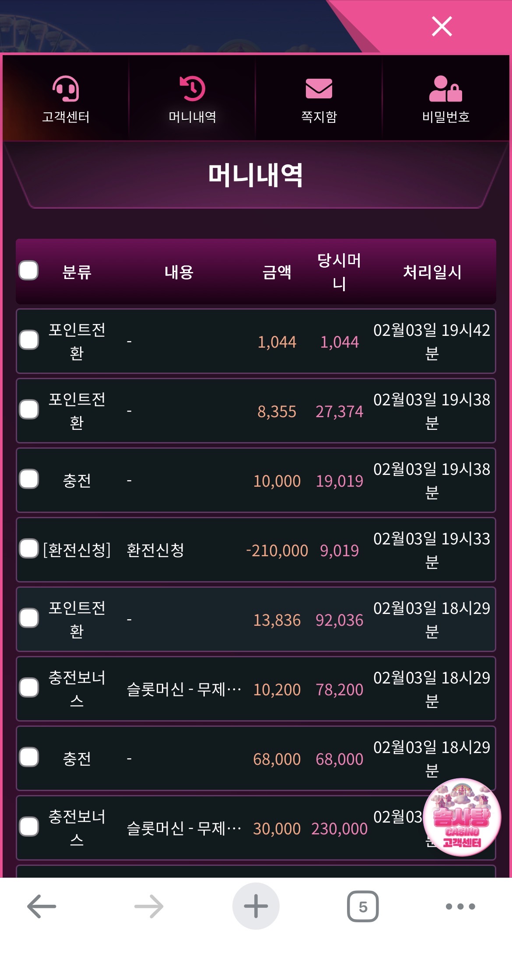Screen dimensions: 512x980
Task: Go forward with the browser forward arrow
Action: pyautogui.click(x=149, y=906)
